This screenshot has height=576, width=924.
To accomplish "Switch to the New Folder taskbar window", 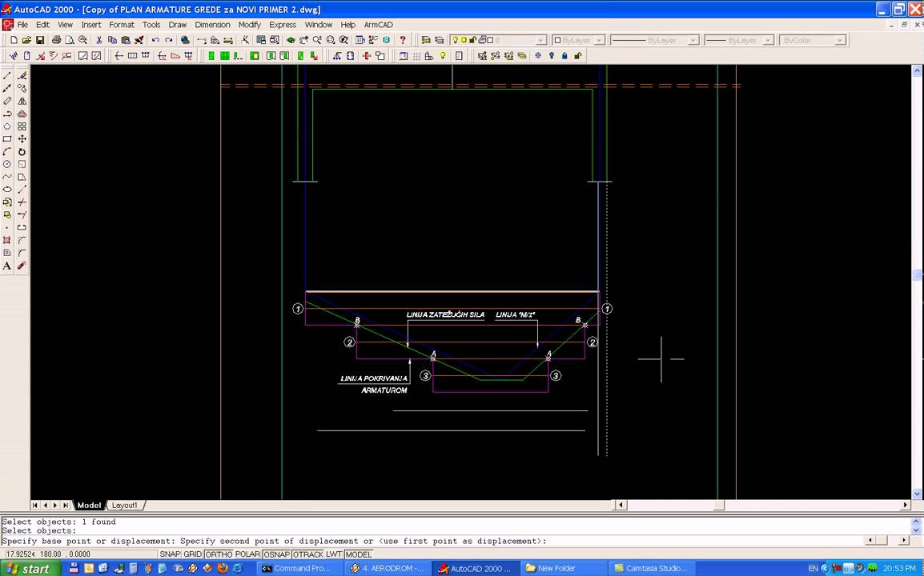I will pos(564,568).
